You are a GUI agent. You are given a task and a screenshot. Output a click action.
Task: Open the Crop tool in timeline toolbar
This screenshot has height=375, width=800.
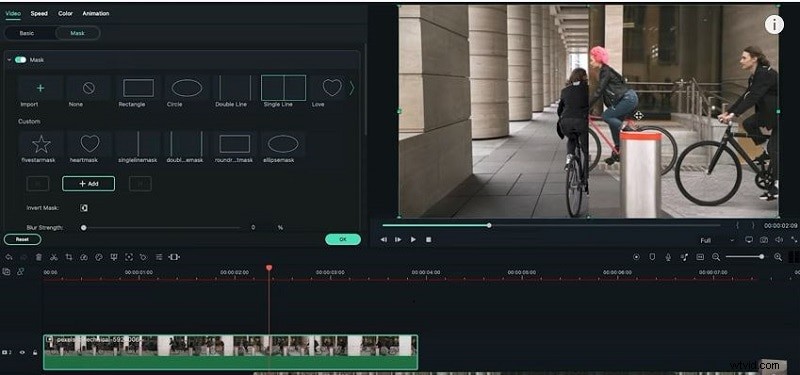coord(69,257)
